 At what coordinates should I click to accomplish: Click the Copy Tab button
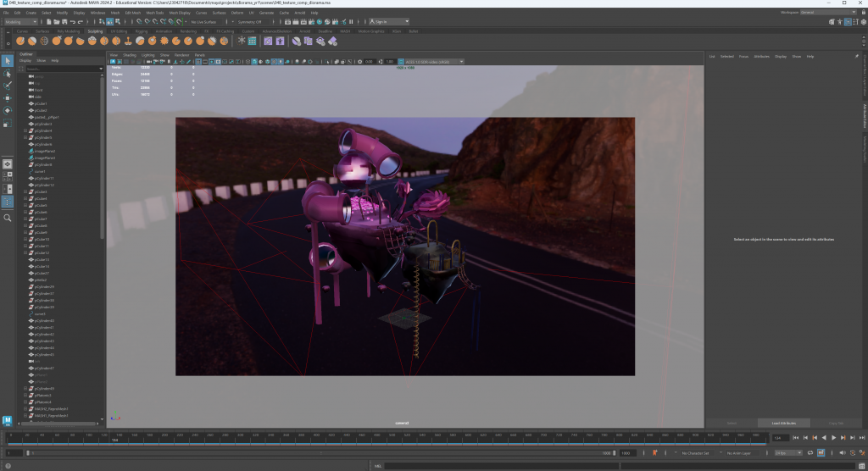(836, 423)
